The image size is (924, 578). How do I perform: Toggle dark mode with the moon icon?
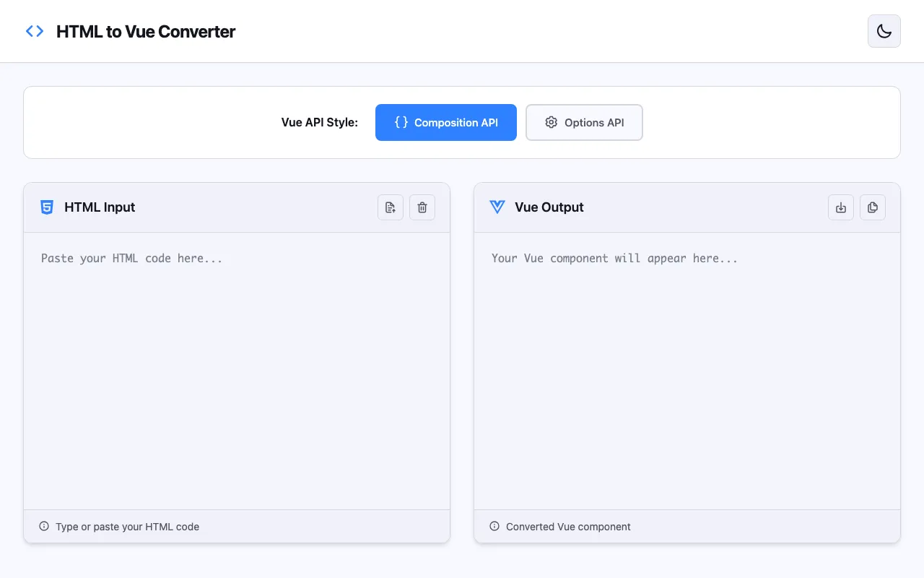click(x=884, y=31)
